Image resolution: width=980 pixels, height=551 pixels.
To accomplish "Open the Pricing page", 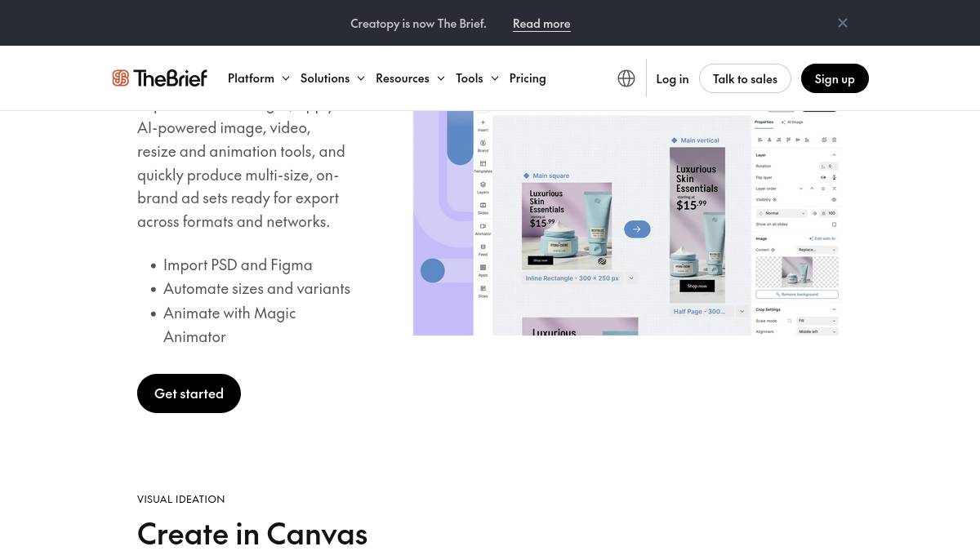I will pos(528,78).
